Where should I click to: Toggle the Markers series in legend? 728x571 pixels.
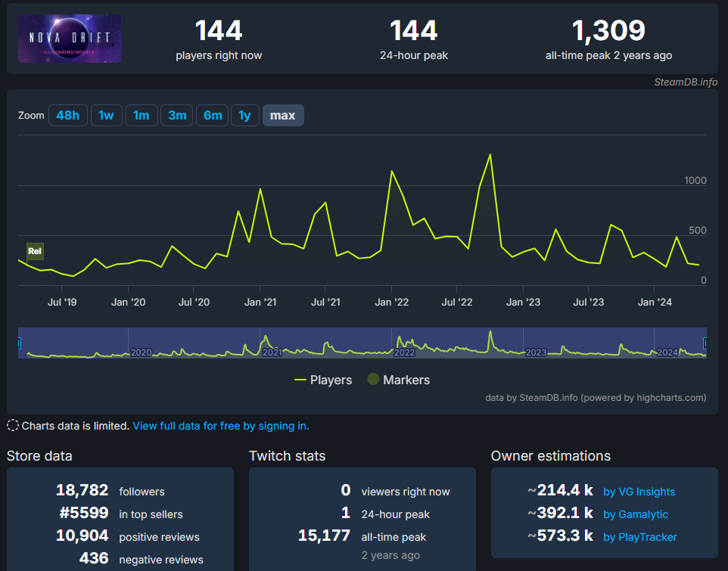click(x=398, y=380)
